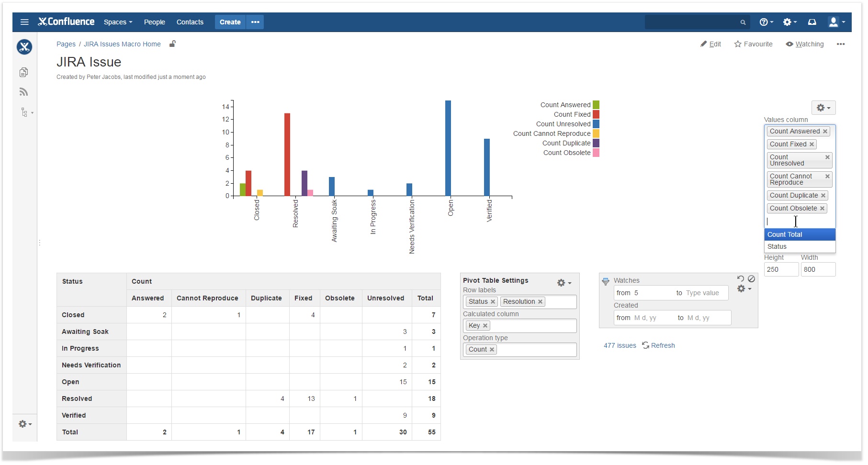Remove the Count Cannot Reproduce tag

827,176
